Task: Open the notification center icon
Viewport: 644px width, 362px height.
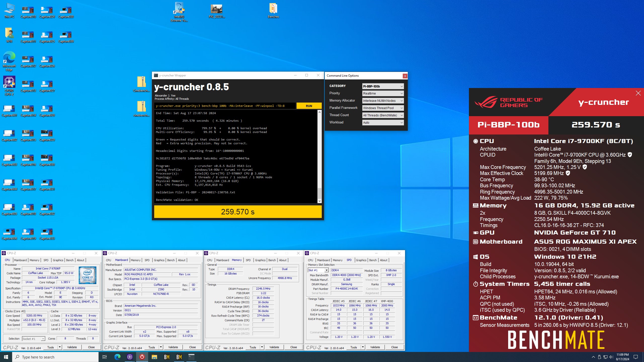Action: 636,357
